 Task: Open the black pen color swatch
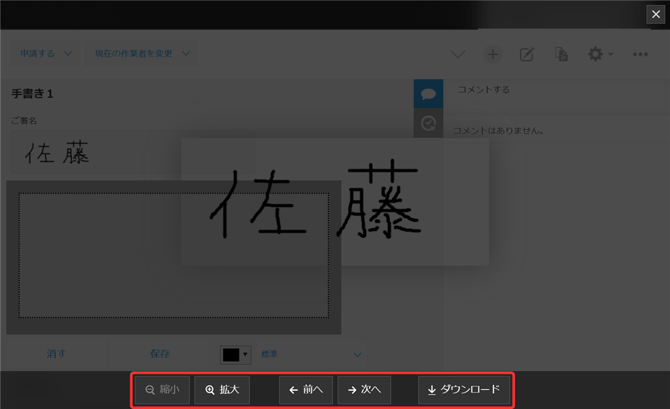pos(235,354)
